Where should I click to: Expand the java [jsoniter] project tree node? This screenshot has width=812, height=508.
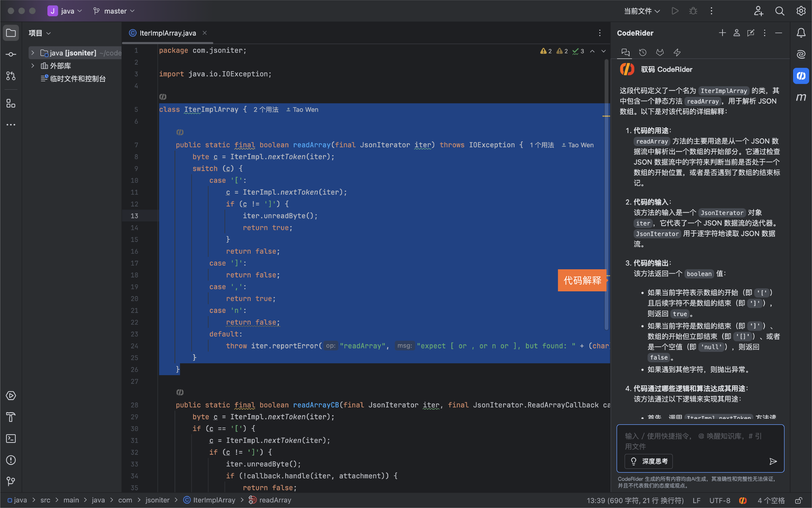(33, 53)
